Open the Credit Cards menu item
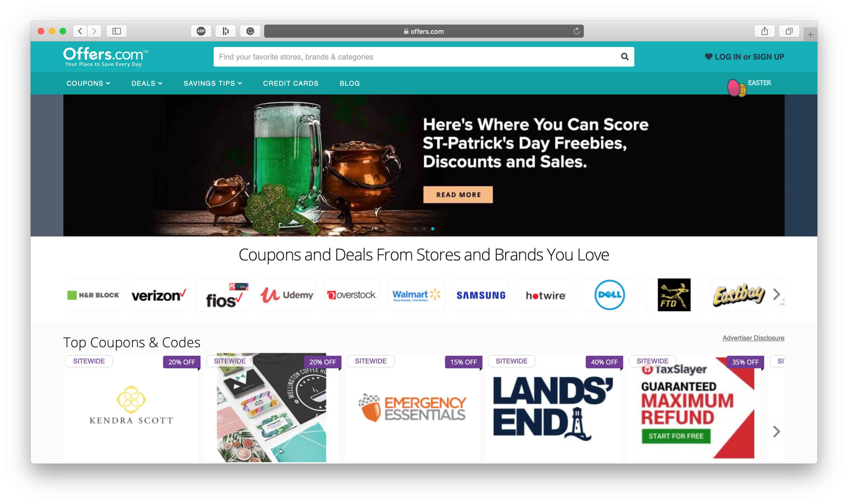Viewport: 848px width, 504px height. click(291, 83)
